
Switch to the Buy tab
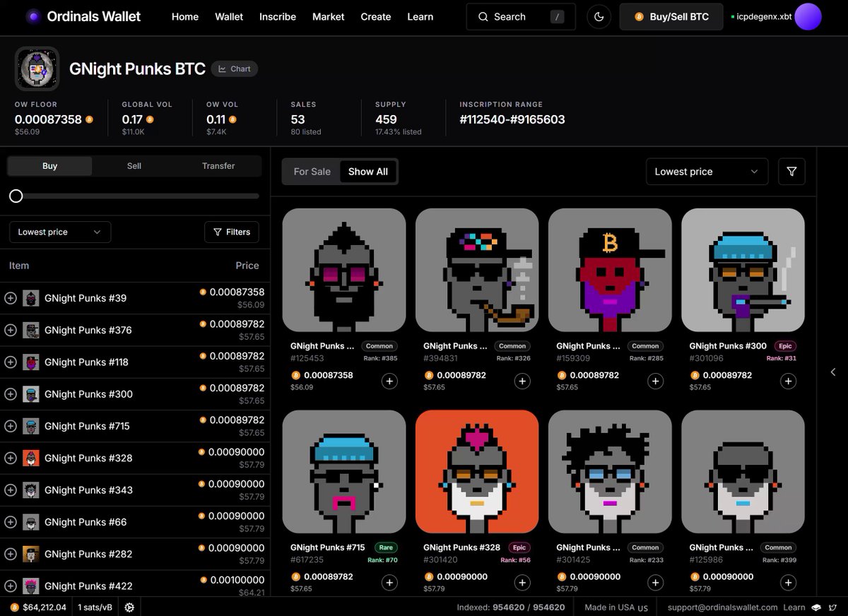point(49,166)
